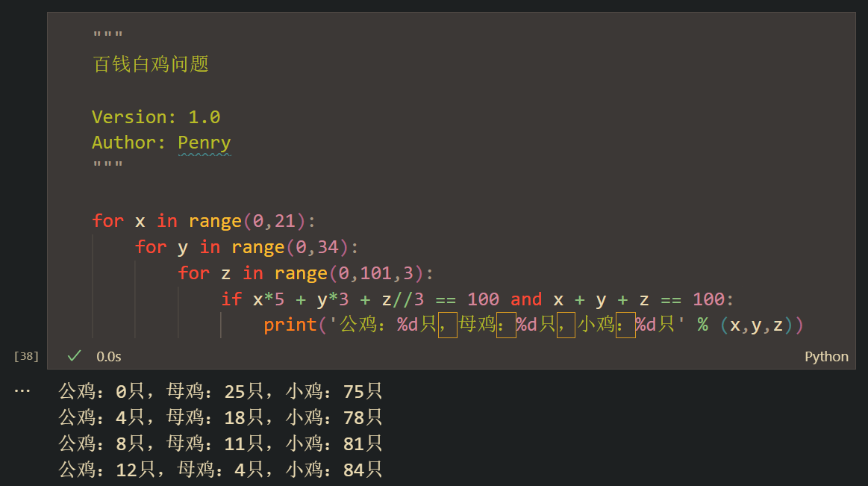Click the green cell success checkmark
868x486 pixels.
pyautogui.click(x=74, y=356)
